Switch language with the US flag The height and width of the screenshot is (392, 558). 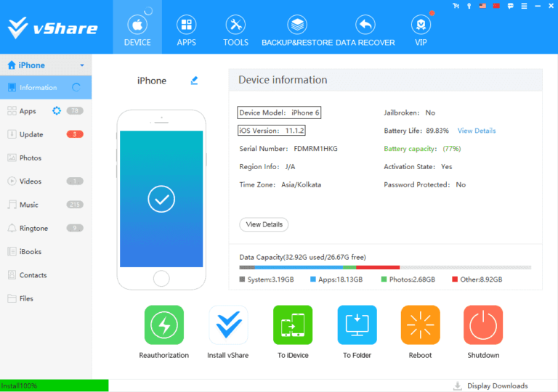click(482, 6)
